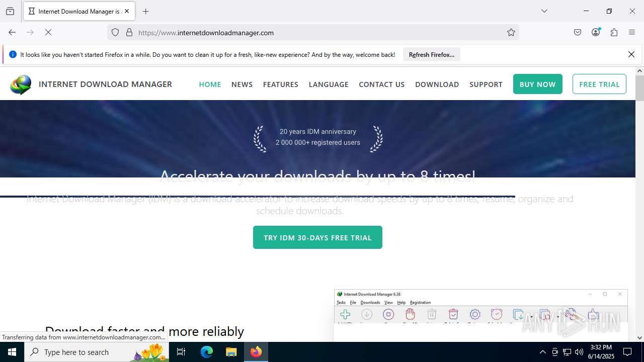This screenshot has width=644, height=362.
Task: Close the Internet Download Manager tab
Action: pos(127,11)
